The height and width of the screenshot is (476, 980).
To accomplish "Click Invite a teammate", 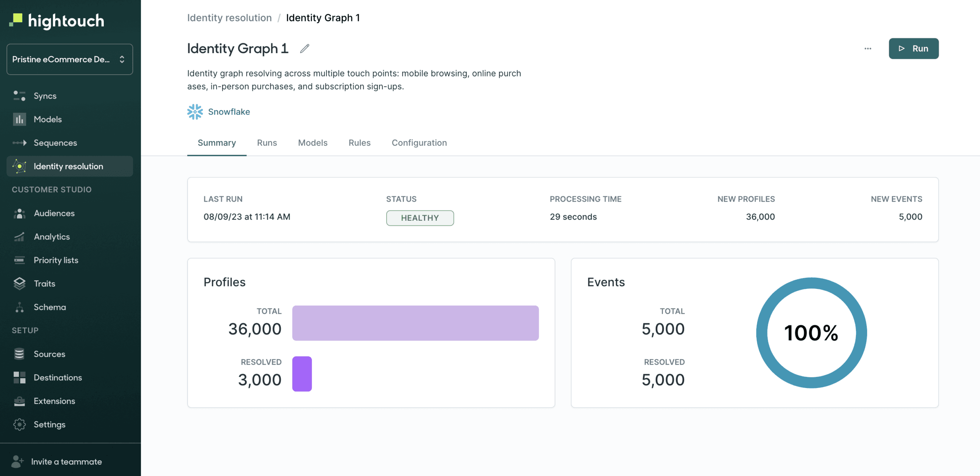I will (66, 461).
